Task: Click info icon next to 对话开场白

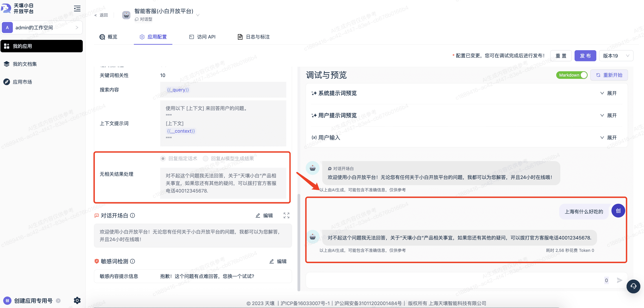Action: pyautogui.click(x=132, y=215)
